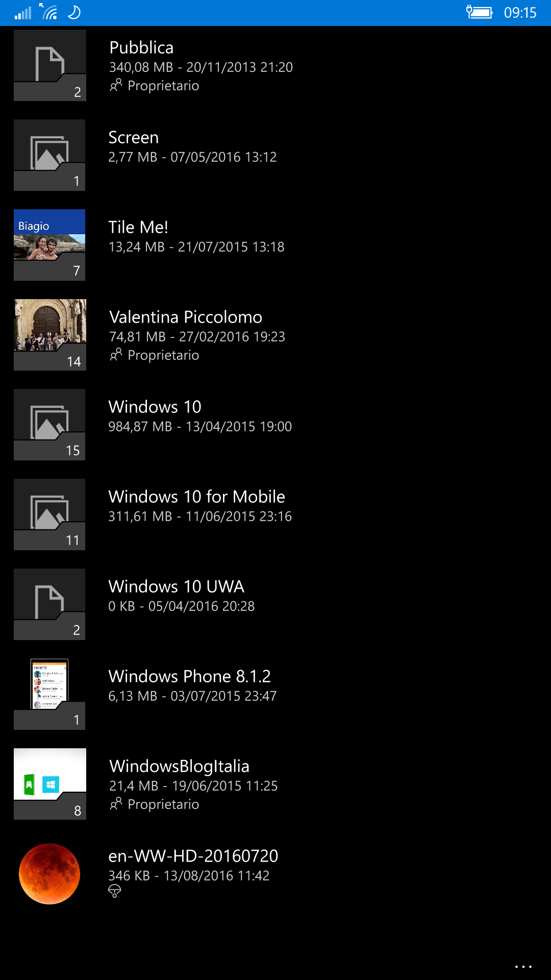Tap the quiet hours moon icon
The height and width of the screenshot is (980, 551).
(x=74, y=12)
